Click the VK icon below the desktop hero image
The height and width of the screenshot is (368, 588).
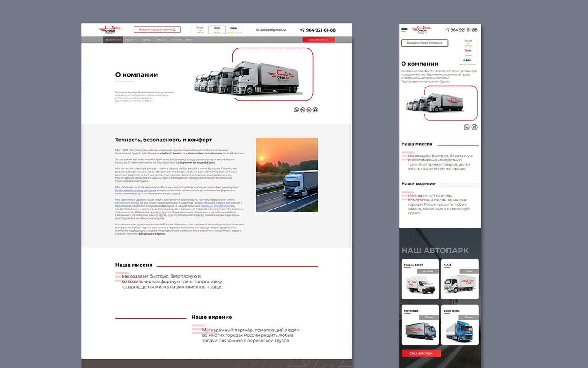309,110
